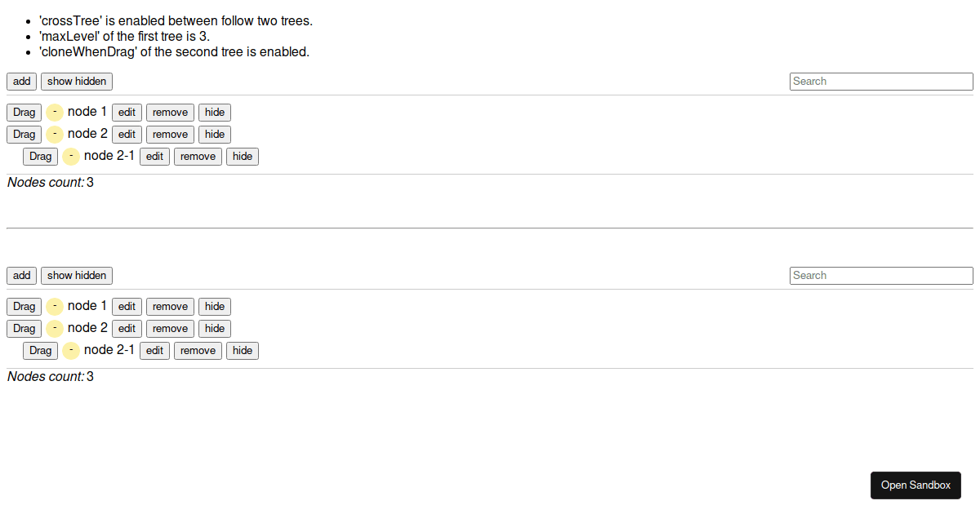Collapse node 1 in the first tree
Screen dimensions: 980x514
click(x=55, y=112)
